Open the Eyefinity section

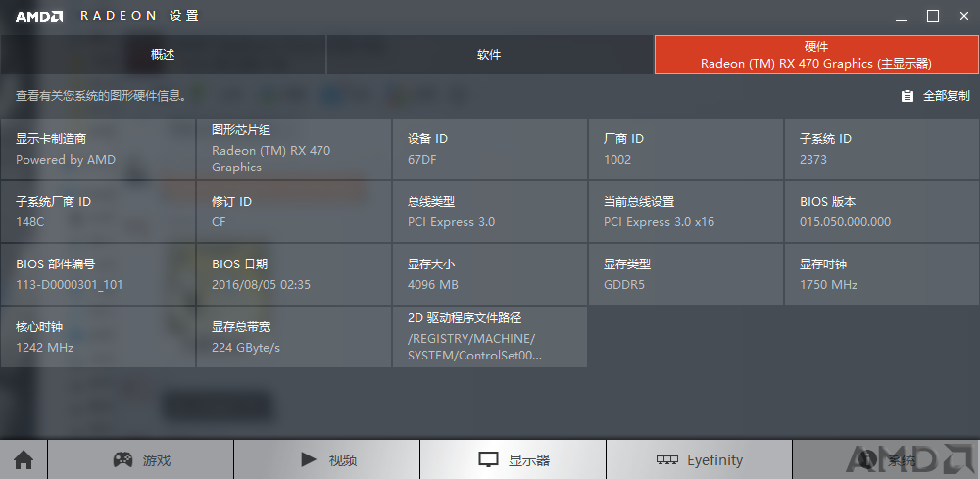click(x=700, y=460)
